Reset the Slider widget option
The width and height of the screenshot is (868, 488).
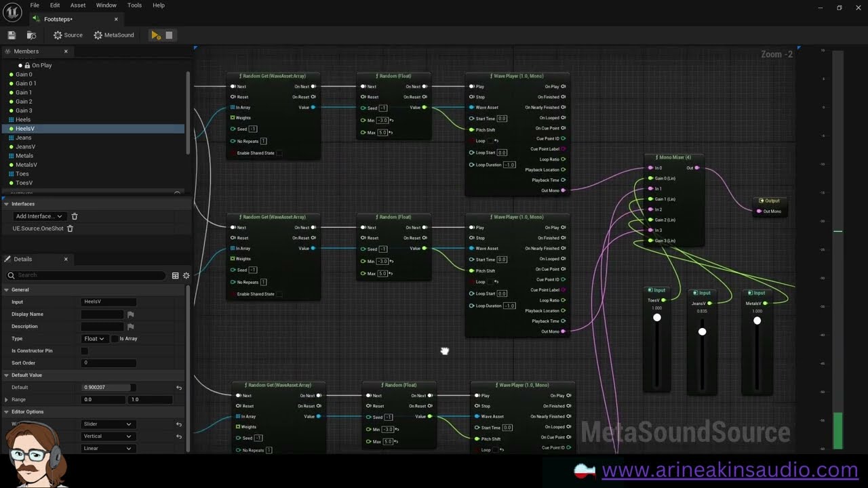click(x=179, y=424)
